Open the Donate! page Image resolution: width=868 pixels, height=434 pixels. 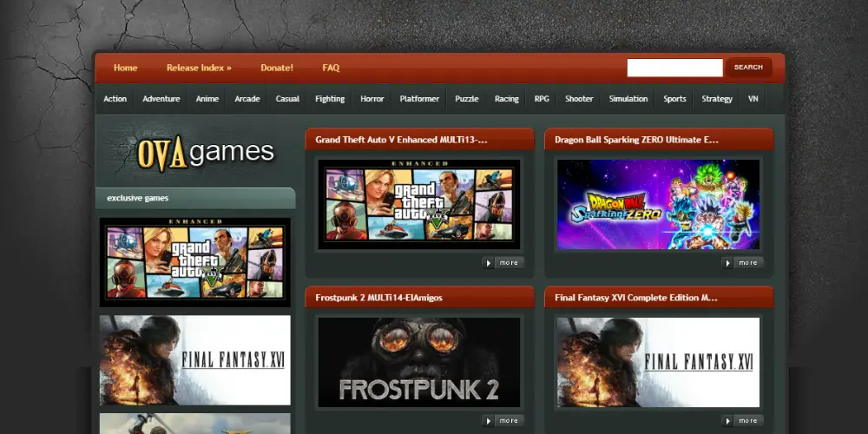(277, 68)
